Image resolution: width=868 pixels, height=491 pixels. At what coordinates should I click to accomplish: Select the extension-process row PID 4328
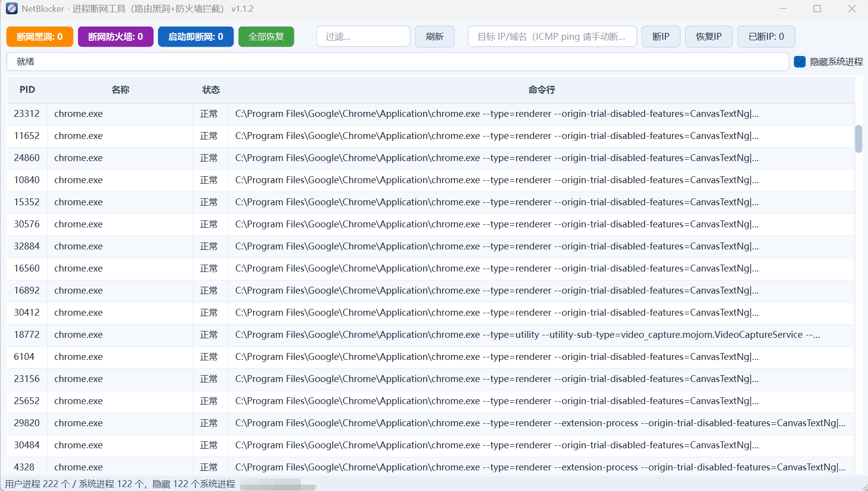431,465
